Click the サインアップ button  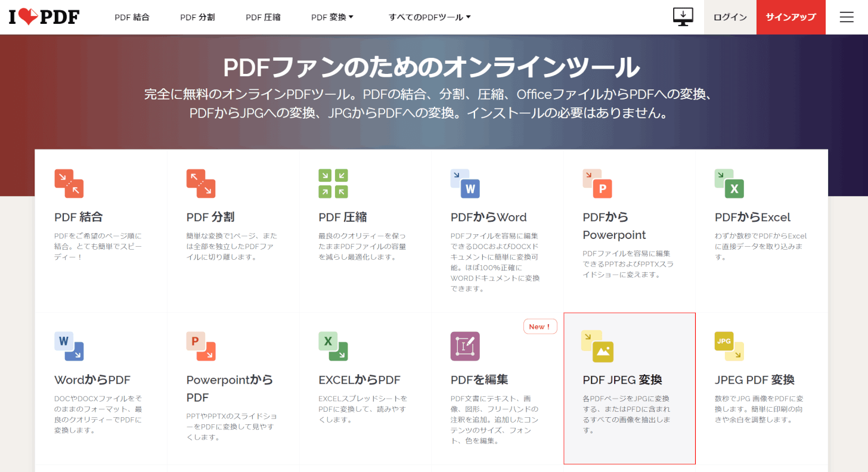click(791, 17)
